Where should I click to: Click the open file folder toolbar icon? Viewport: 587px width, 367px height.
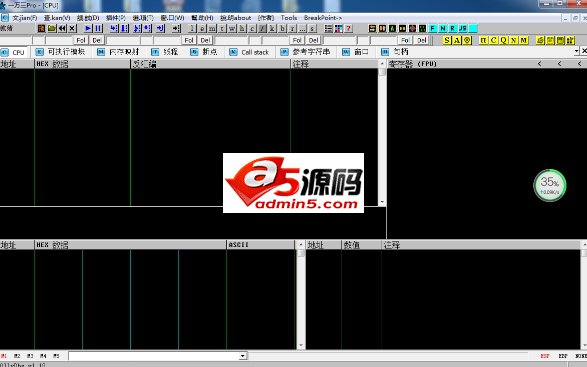coord(52,28)
